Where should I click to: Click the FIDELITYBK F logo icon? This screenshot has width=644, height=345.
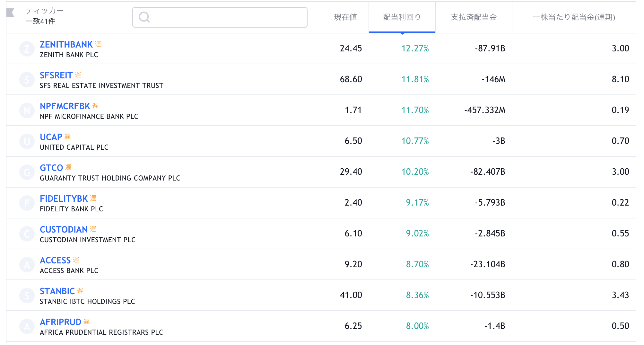[x=27, y=203]
